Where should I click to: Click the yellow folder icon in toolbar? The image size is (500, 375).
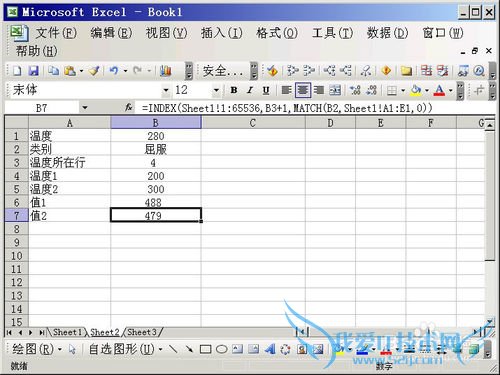coord(406,71)
